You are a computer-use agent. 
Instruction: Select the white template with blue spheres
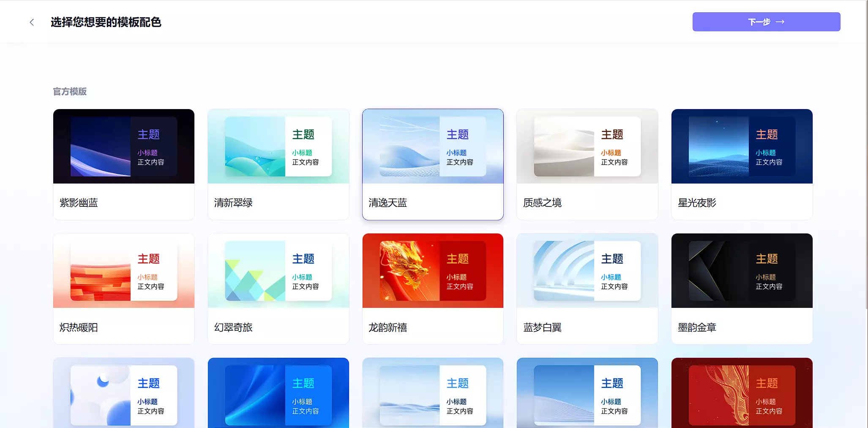tap(123, 394)
